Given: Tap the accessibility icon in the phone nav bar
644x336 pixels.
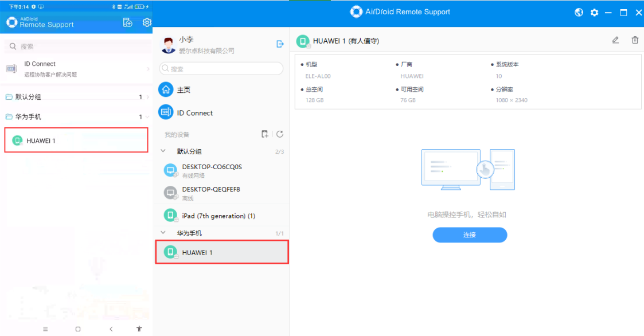Looking at the screenshot, I should pos(139,329).
